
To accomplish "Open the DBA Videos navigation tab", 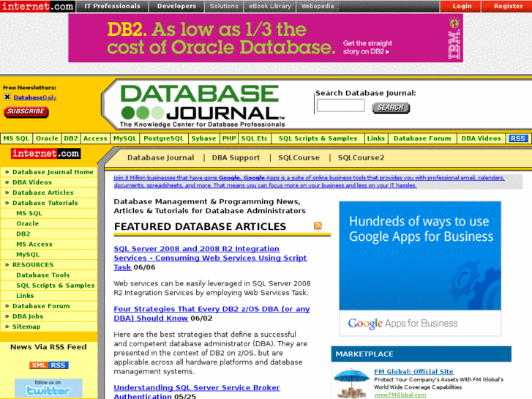I will coord(481,138).
